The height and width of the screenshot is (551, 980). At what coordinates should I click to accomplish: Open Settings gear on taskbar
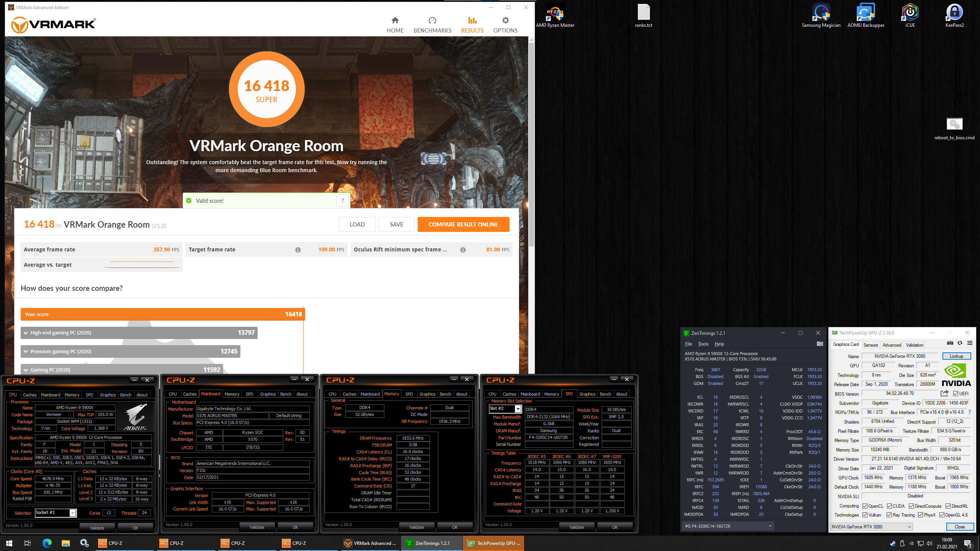[84, 543]
